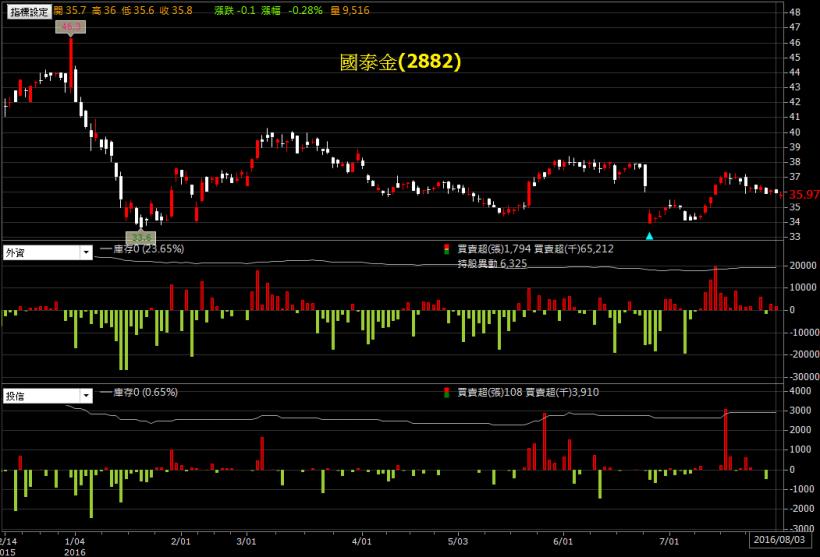Click the 買賣超(張)108 value in 投信 panel
This screenshot has height=557, width=820.
pos(490,392)
